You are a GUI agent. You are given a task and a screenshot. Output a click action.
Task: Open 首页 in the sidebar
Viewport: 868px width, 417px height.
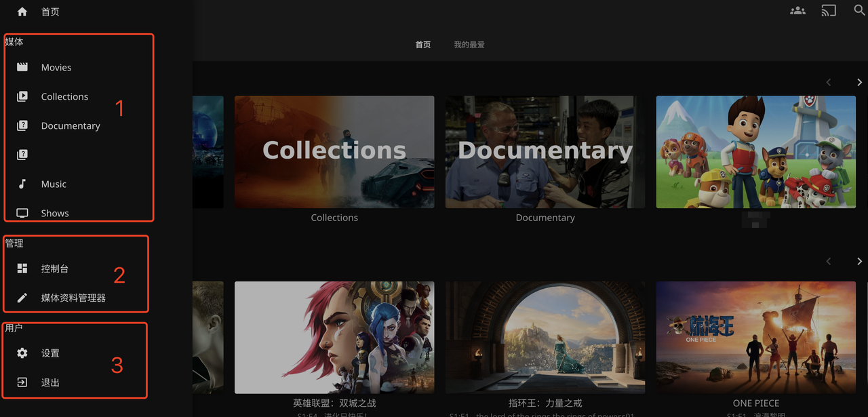coord(50,12)
